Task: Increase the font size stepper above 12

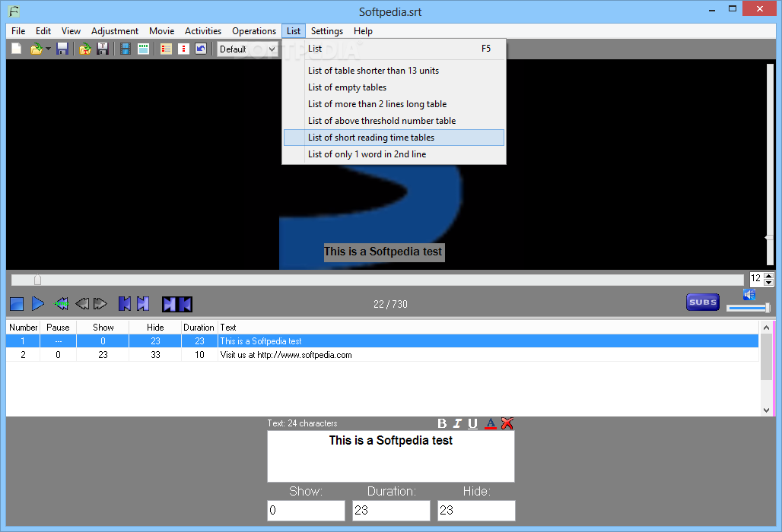Action: (768, 275)
